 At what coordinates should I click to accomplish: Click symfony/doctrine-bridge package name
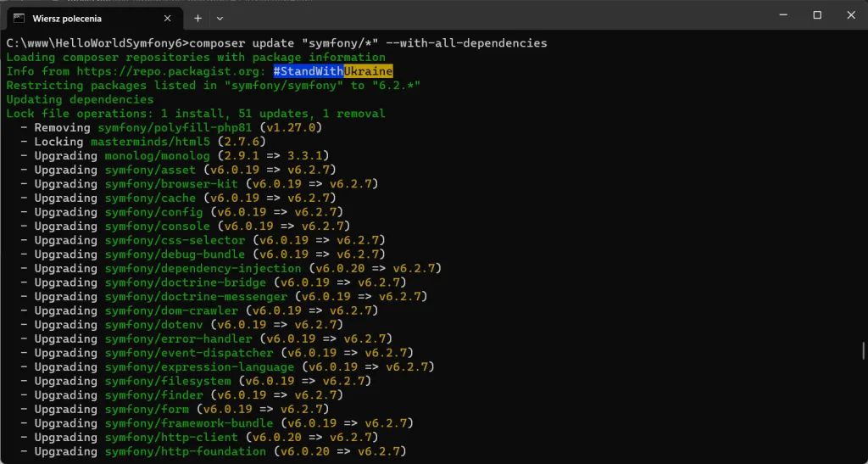coord(186,282)
